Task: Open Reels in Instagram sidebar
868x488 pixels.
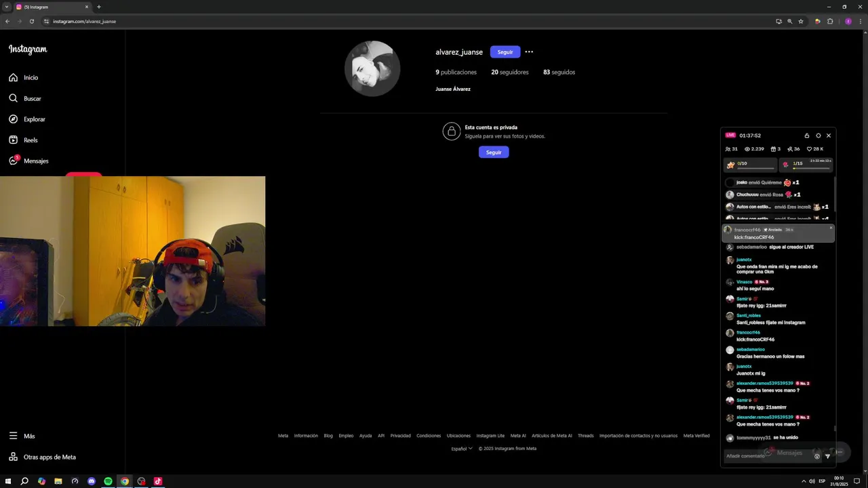Action: pos(23,140)
